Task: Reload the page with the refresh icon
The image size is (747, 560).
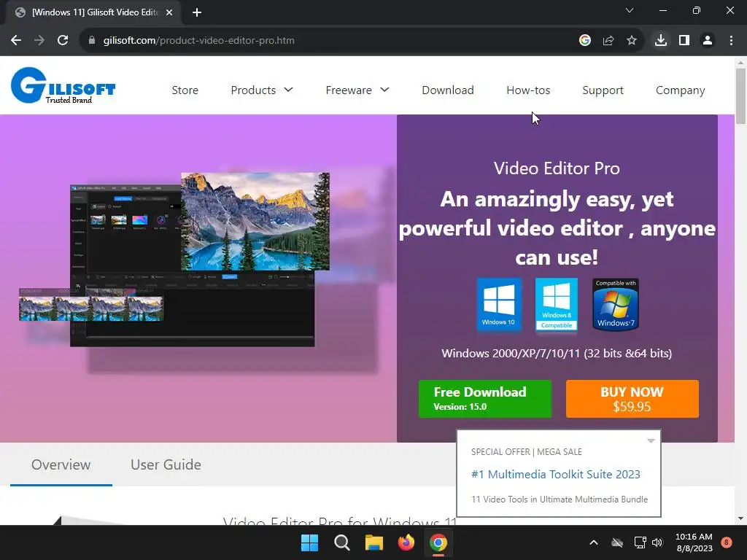Action: (63, 41)
